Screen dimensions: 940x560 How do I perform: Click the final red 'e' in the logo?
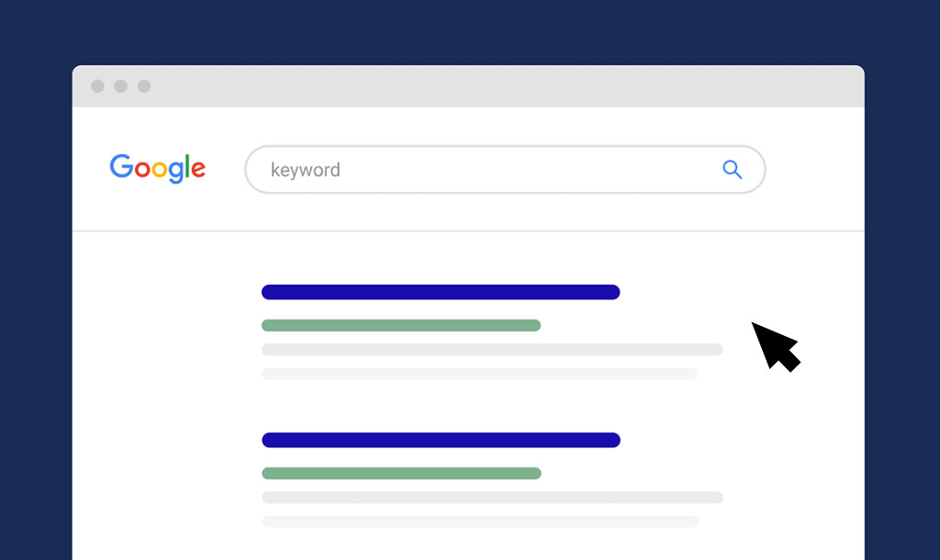[x=197, y=171]
